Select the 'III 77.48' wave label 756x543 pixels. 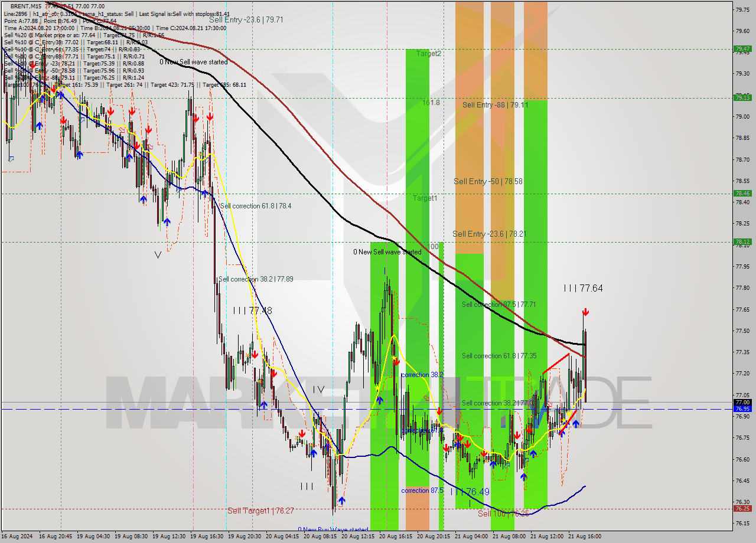pos(252,310)
